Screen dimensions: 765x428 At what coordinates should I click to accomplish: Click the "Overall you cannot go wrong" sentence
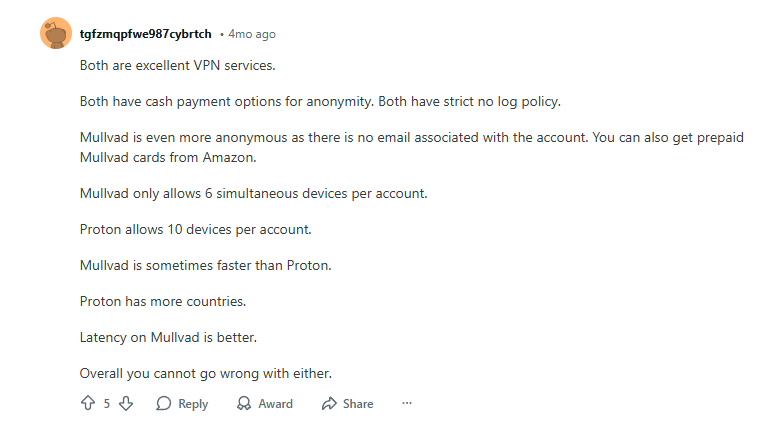[x=205, y=373]
